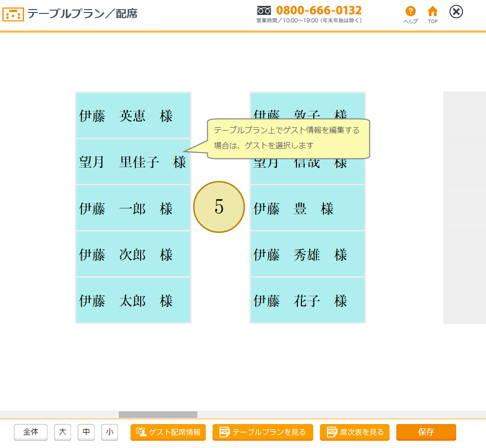Click the horizontal scrollbar thumb

coord(158,414)
